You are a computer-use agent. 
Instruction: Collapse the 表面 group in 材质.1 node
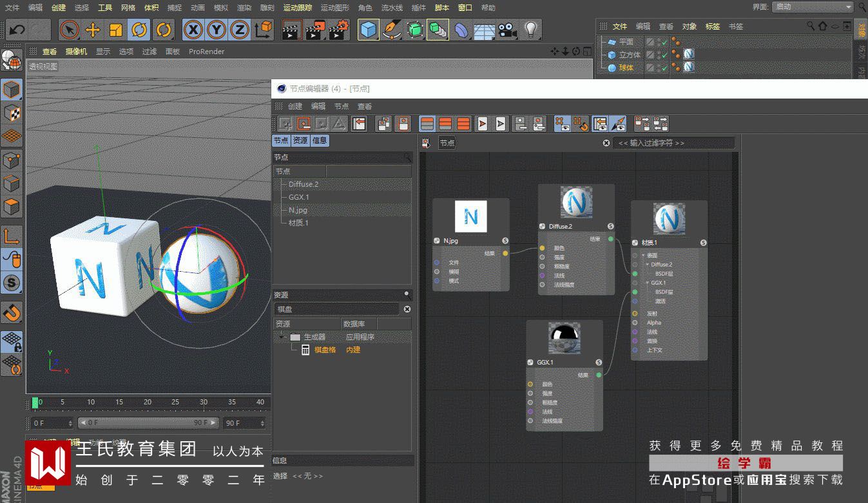[x=643, y=256]
